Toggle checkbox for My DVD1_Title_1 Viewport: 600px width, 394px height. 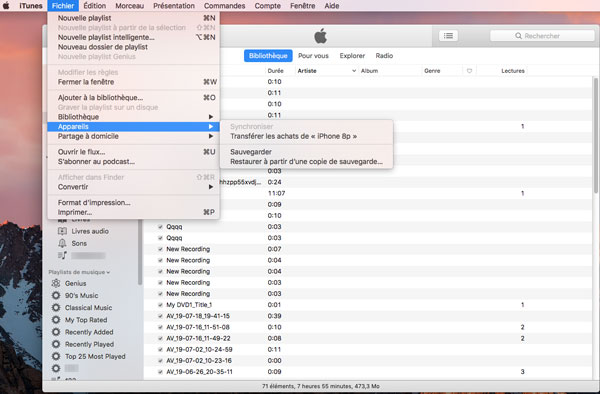point(160,305)
